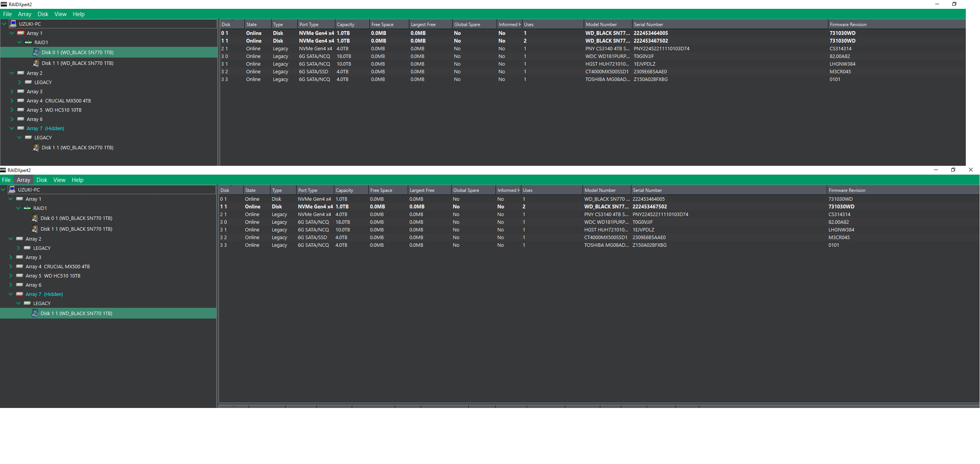Click Array 7 (Hidden) icon in lower window
The height and width of the screenshot is (464, 980).
coord(20,294)
